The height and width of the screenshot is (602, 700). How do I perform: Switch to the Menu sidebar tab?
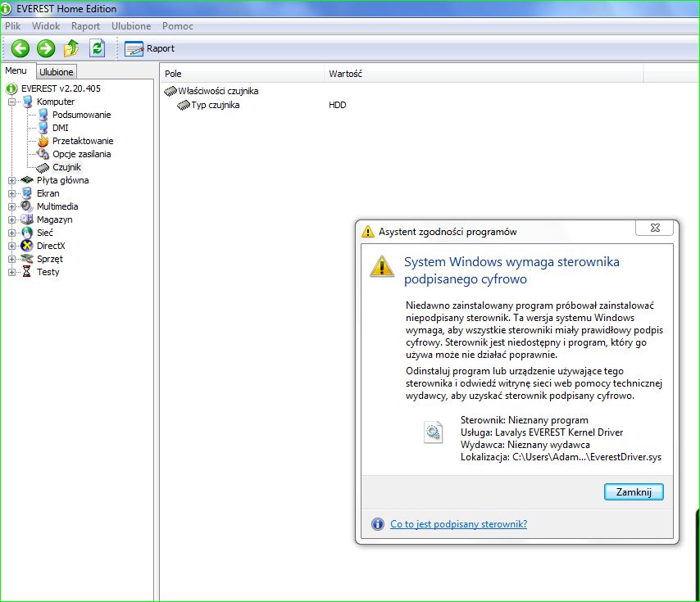click(x=16, y=70)
